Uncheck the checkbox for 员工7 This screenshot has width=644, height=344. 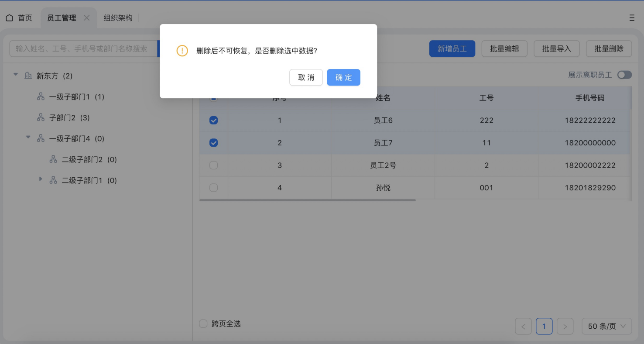point(213,143)
